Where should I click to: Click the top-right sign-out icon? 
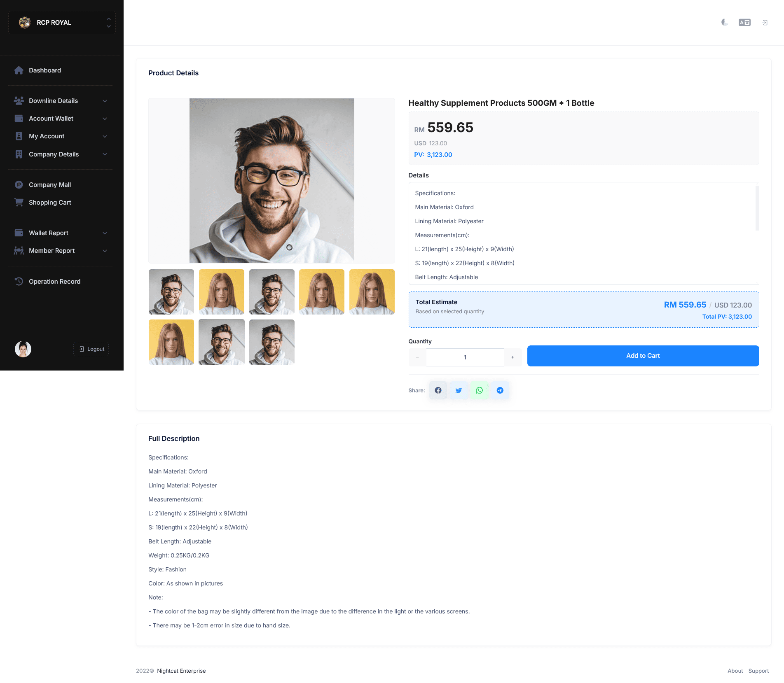[765, 23]
